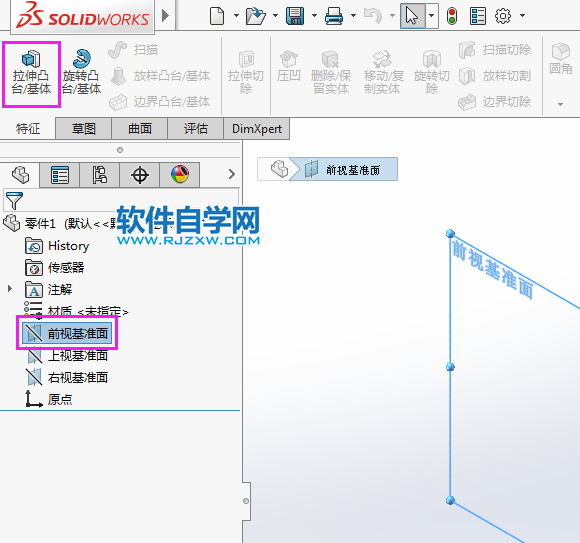Click the Rebuild traffic light icon

click(x=452, y=16)
